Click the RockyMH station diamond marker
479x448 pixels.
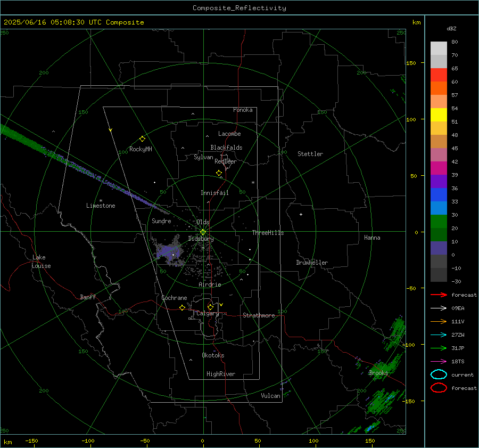coord(142,139)
